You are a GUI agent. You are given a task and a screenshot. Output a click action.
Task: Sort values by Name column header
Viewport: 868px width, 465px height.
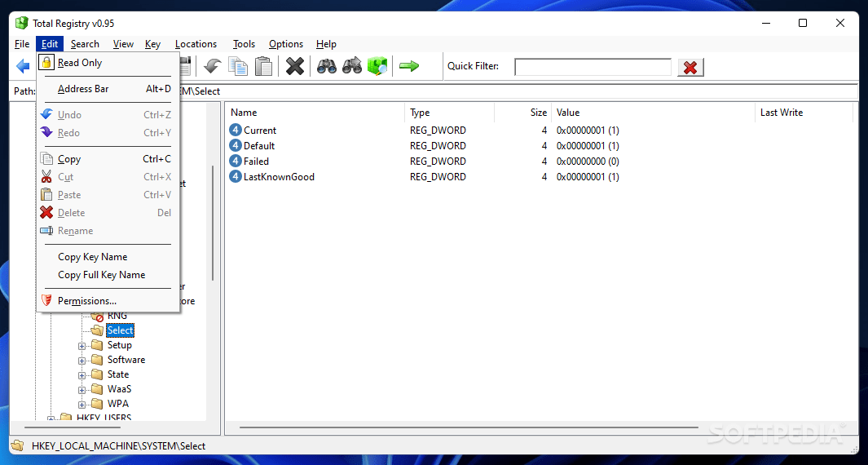click(x=315, y=113)
